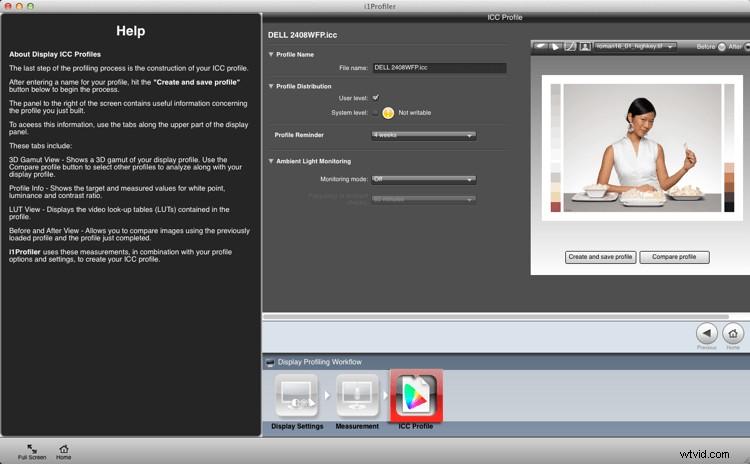Open the Profile Reminder dropdown
This screenshot has height=464, width=750.
(x=423, y=135)
